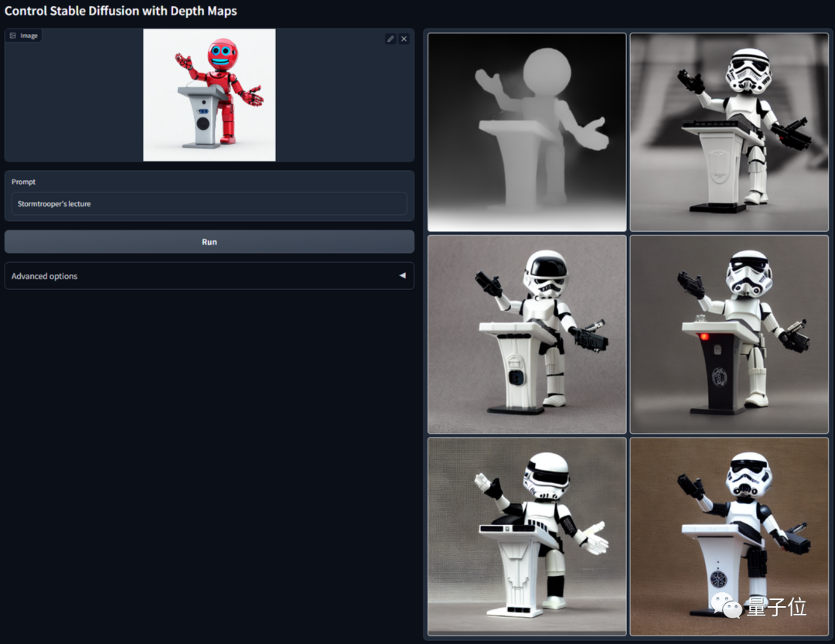835x644 pixels.
Task: Click the edit pencil icon on image
Action: click(390, 39)
